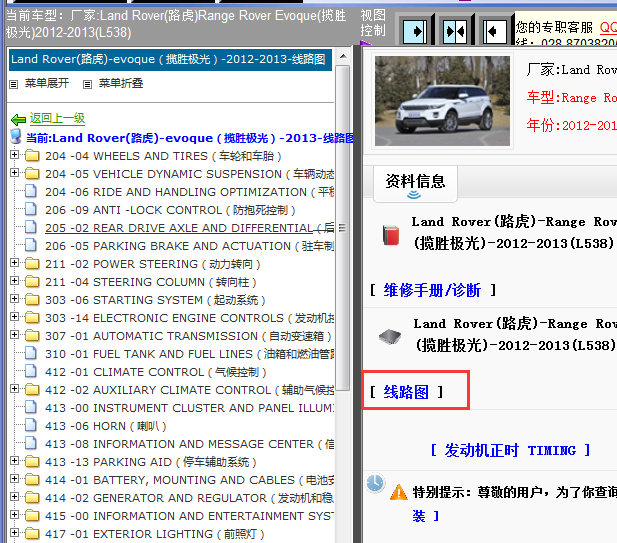Select the 206-05 PARKING BRAKE AND ACTUATION item

click(190, 246)
